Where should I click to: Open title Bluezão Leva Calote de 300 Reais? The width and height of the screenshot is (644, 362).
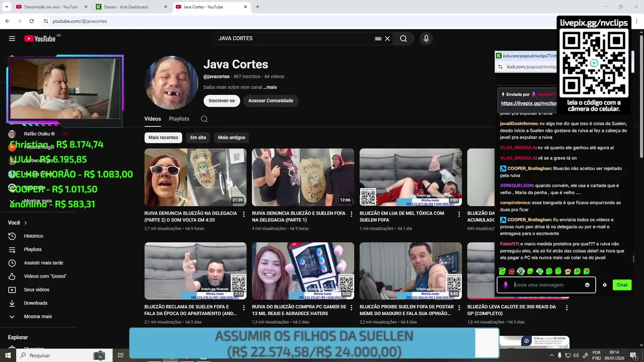coord(511,310)
